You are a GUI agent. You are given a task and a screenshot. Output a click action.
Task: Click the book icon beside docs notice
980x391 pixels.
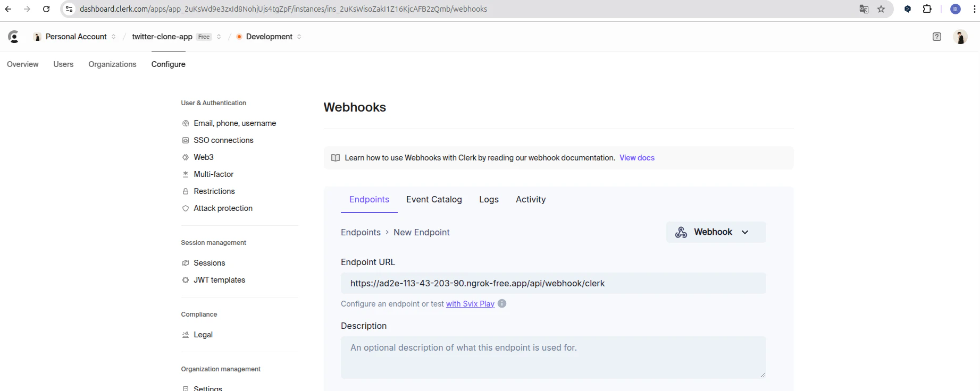click(336, 158)
